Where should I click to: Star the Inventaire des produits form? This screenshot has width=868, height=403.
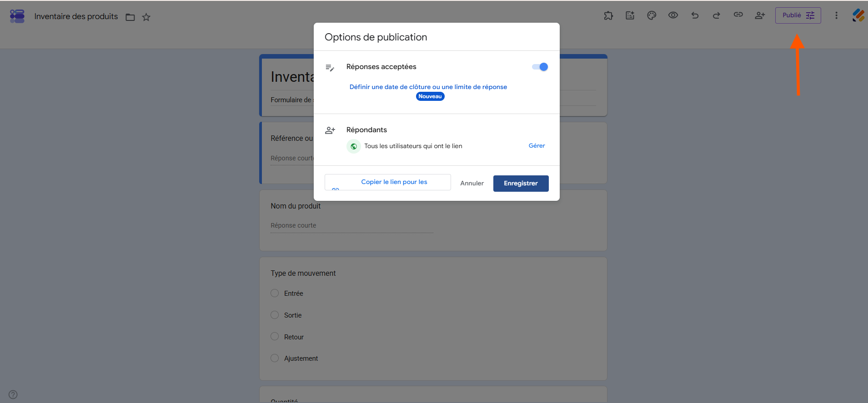tap(146, 17)
